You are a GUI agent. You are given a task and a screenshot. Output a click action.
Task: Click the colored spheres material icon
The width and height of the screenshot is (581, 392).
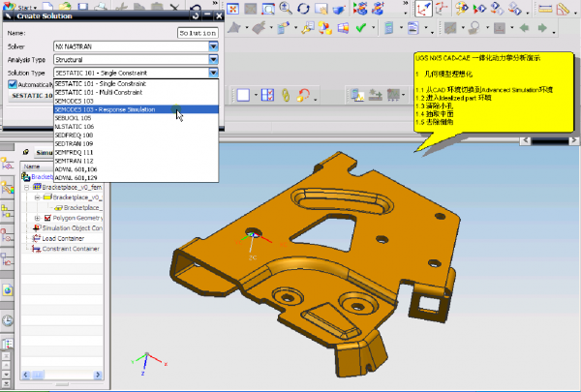tap(325, 28)
